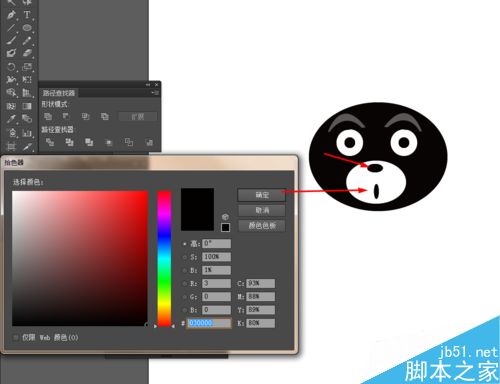
Task: Select the blue B radio button below G
Action: coord(185,310)
